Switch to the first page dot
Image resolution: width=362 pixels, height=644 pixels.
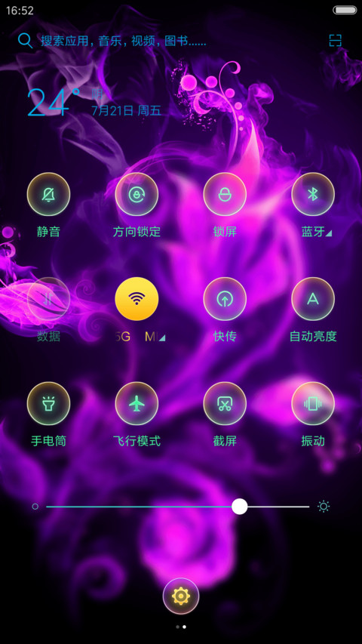[x=177, y=627]
